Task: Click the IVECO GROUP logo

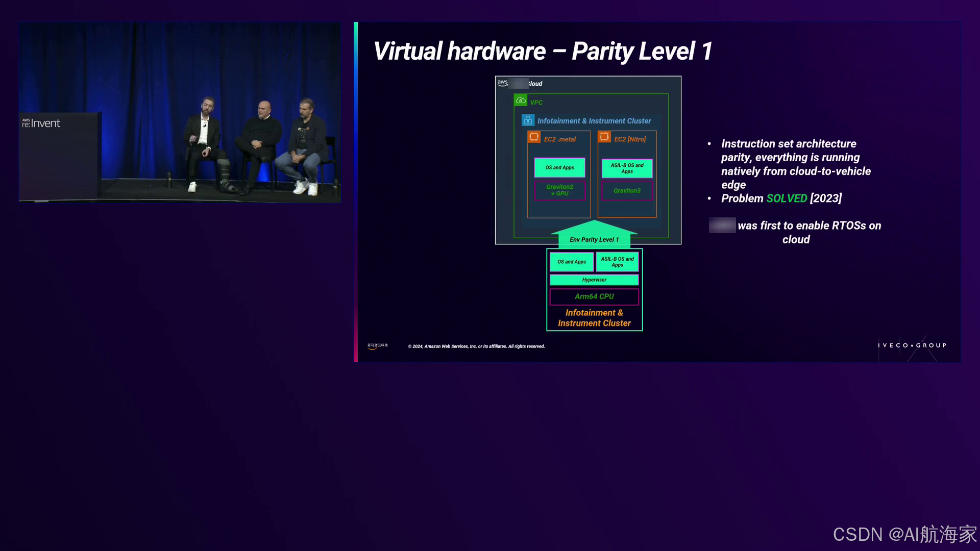Action: coord(912,345)
